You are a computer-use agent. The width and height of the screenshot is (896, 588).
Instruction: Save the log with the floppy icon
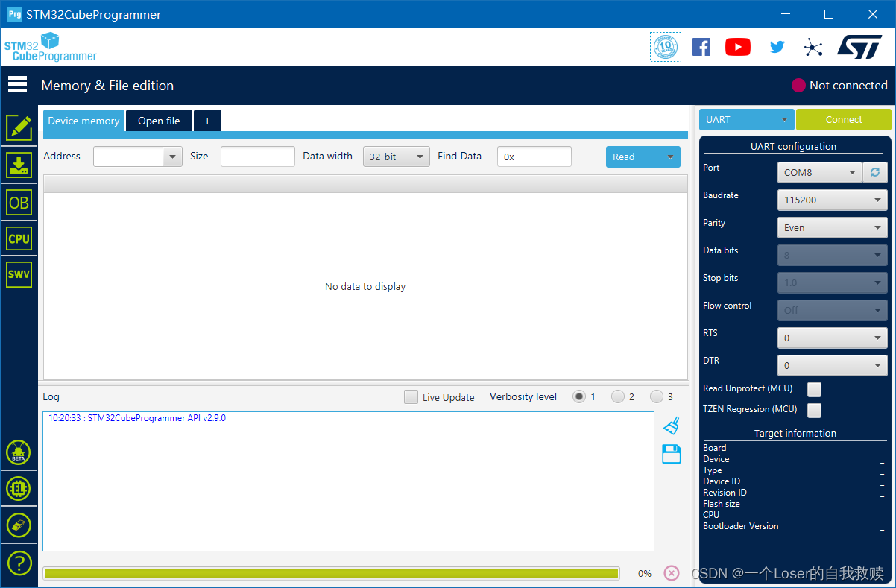click(x=672, y=453)
